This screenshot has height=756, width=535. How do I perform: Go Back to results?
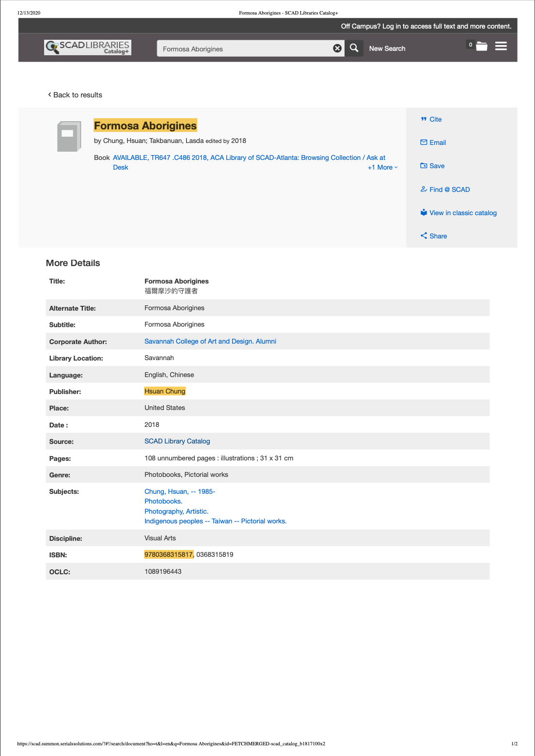(78, 95)
